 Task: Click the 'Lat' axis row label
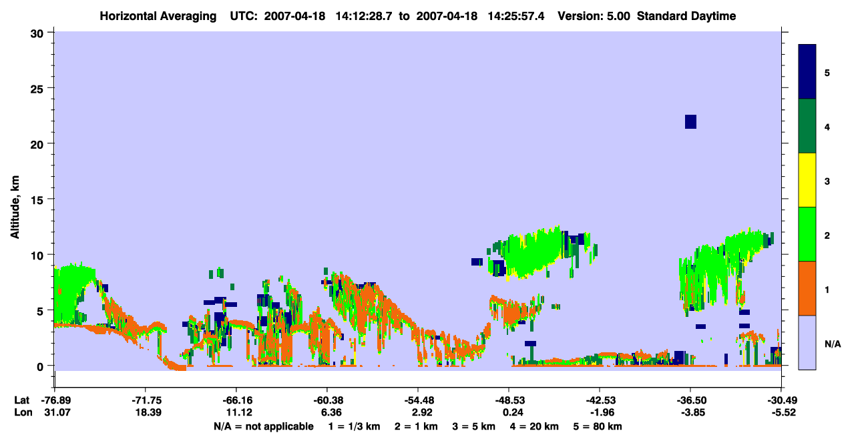click(x=21, y=400)
